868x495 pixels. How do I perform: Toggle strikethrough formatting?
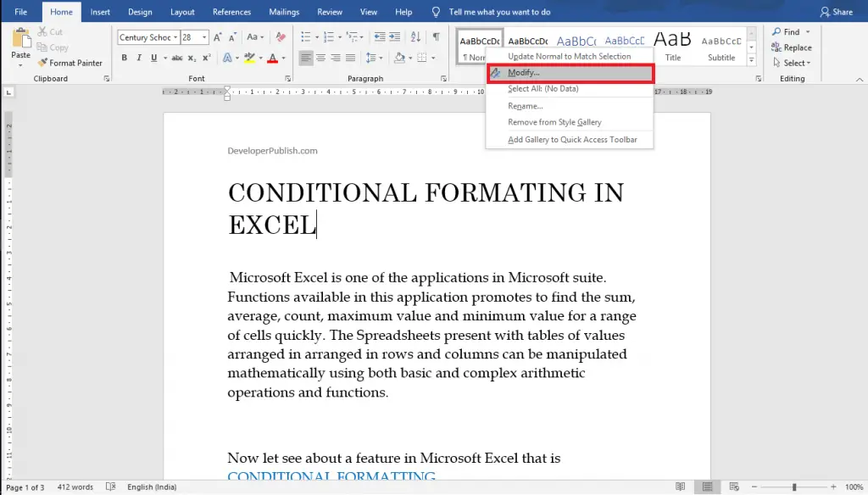tap(177, 58)
